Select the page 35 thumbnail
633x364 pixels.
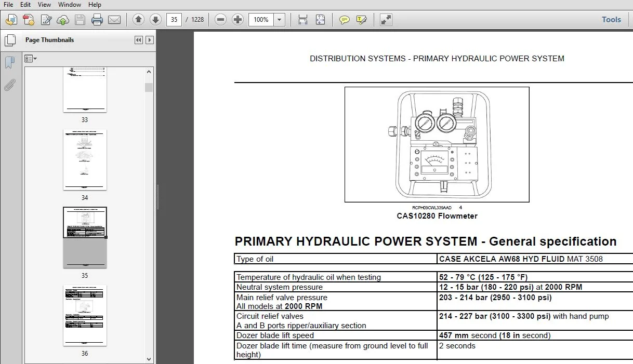coord(85,238)
